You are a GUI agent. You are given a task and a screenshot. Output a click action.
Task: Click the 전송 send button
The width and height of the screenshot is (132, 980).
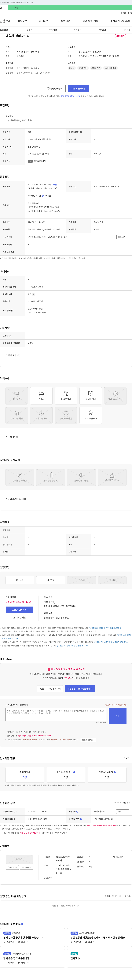(118, 716)
